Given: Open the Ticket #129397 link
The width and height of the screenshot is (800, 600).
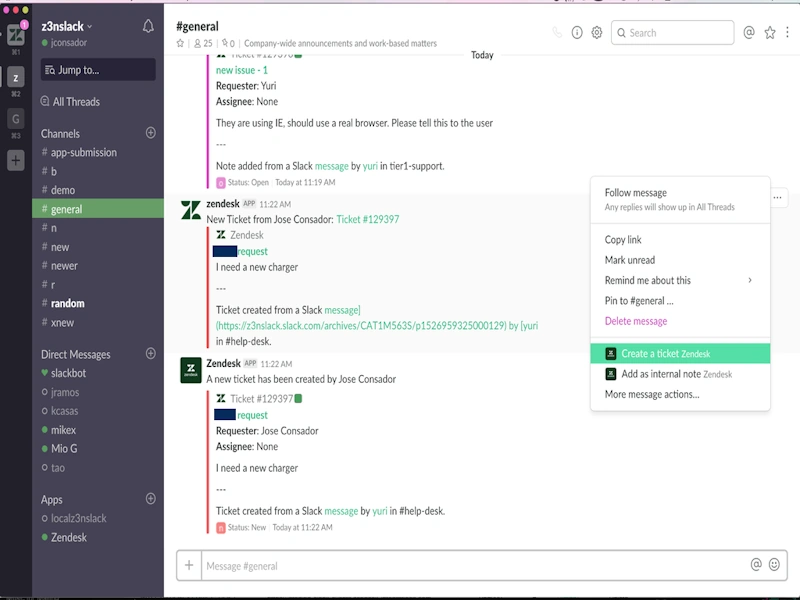Looking at the screenshot, I should point(367,219).
